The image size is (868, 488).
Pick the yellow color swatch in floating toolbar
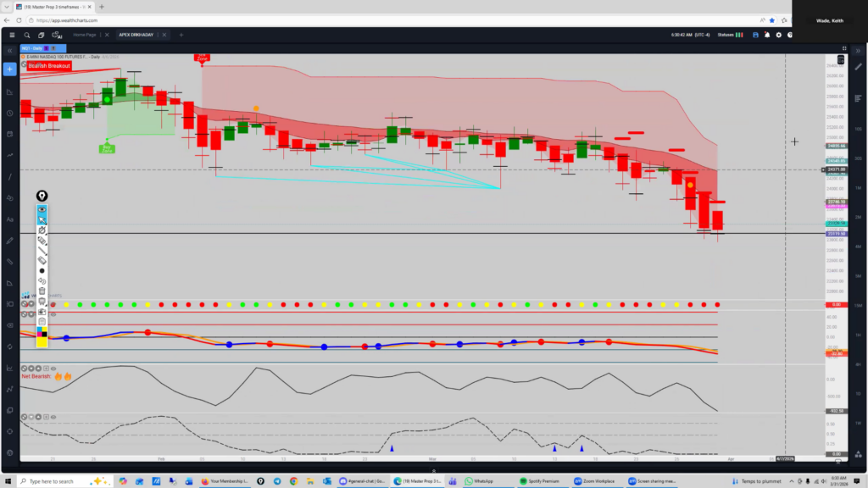pos(42,341)
